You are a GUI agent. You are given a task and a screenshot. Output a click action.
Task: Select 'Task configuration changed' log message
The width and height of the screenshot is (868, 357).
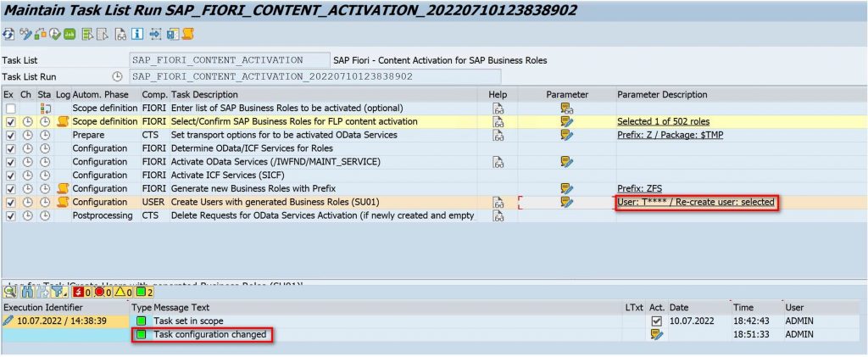(210, 334)
